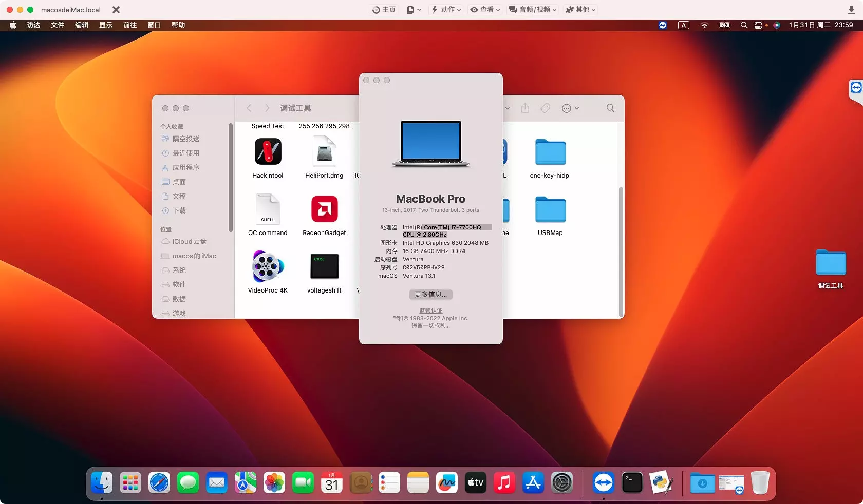Open the one-key-hidpi folder
Screen dimensions: 863x504
coord(549,152)
